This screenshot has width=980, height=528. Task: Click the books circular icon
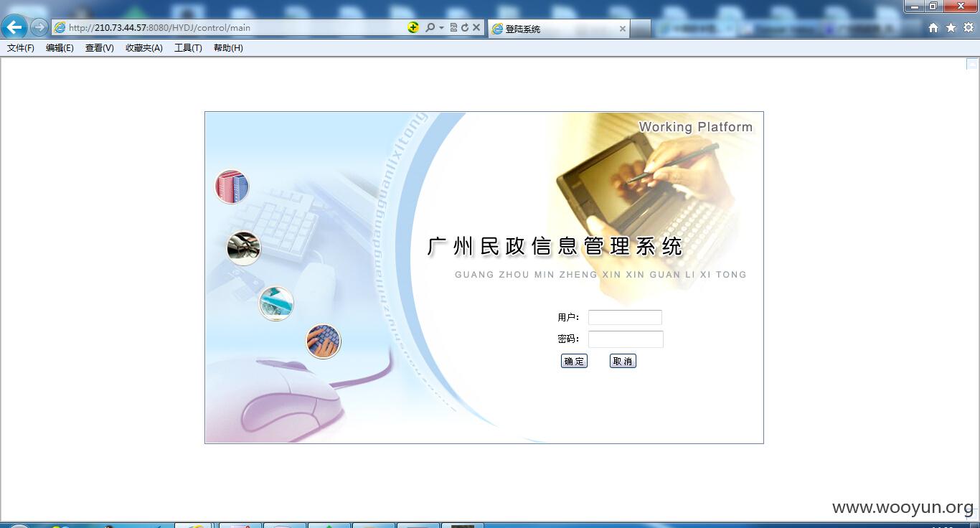tap(232, 187)
